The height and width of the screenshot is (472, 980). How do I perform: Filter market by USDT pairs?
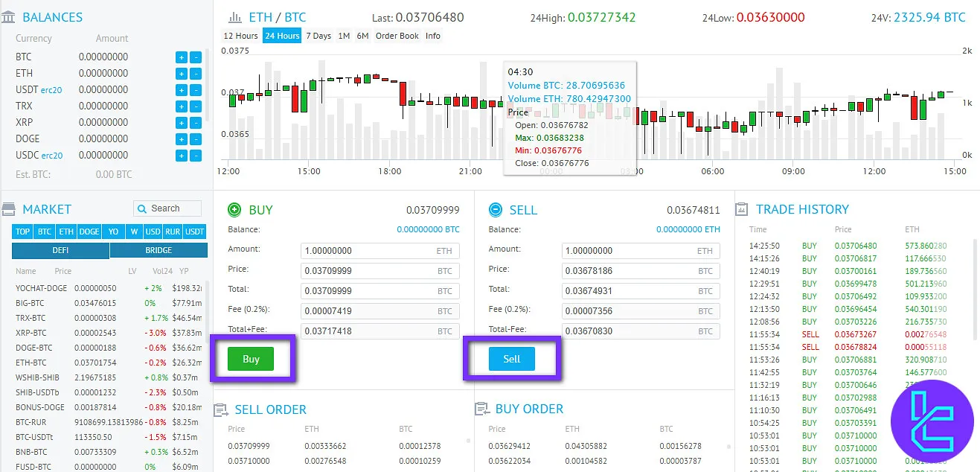click(195, 232)
